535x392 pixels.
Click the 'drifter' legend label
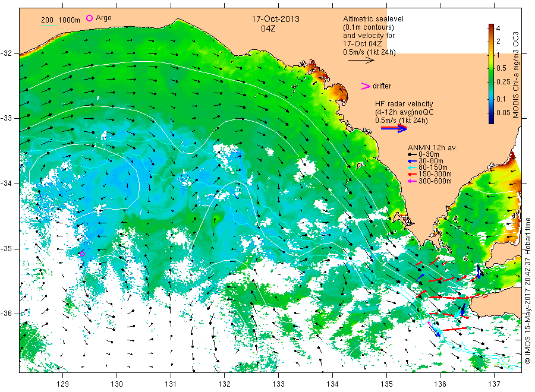[x=382, y=86]
